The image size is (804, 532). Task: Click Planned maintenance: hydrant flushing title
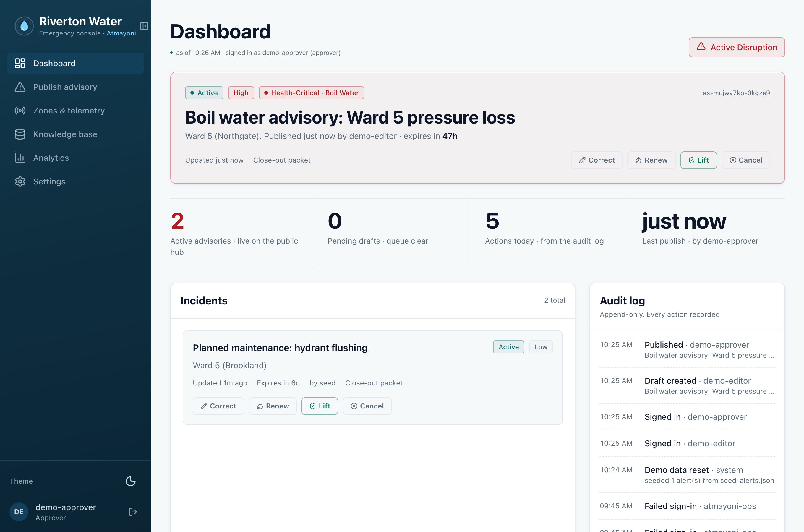tap(280, 348)
